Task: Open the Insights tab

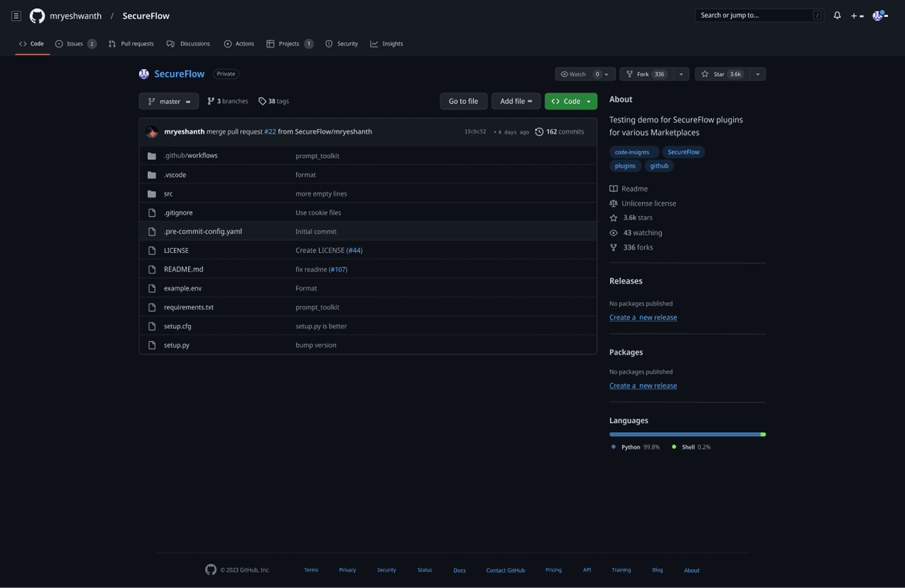Action: pos(386,43)
